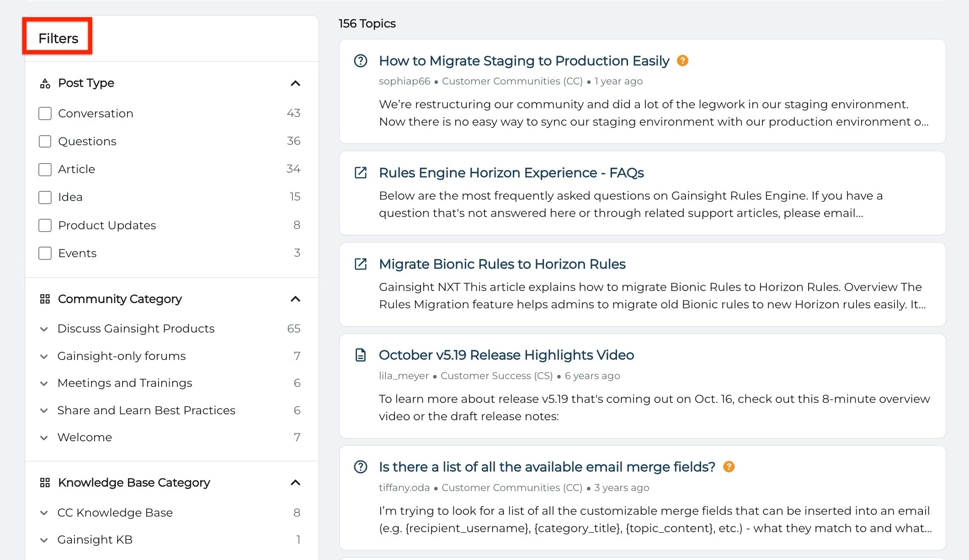Viewport: 969px width, 560px height.
Task: Select Discuss Gainsight Products label
Action: 136,329
